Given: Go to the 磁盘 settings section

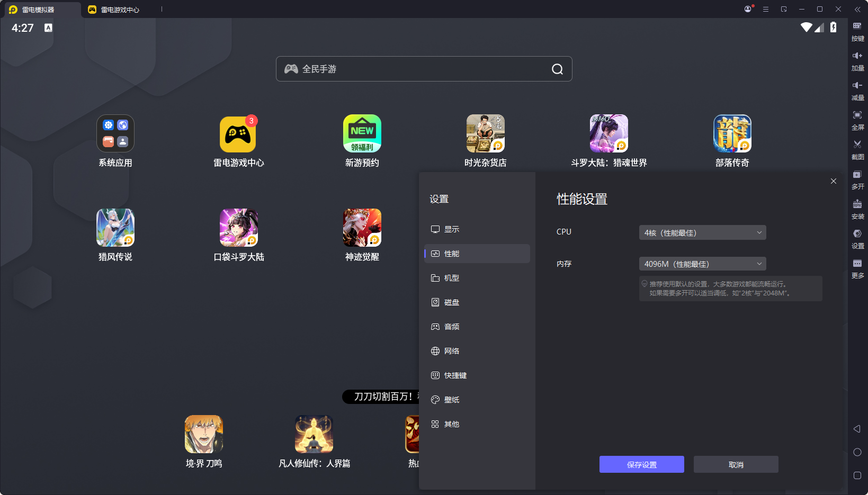Looking at the screenshot, I should [x=477, y=302].
